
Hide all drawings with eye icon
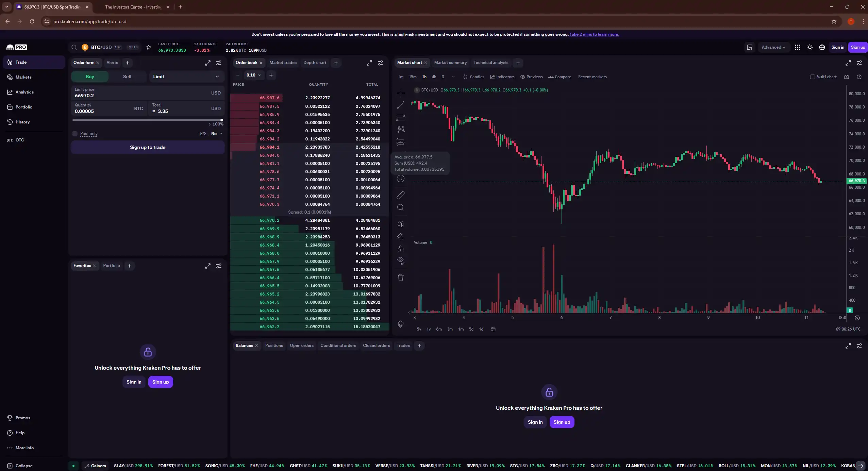pyautogui.click(x=401, y=261)
